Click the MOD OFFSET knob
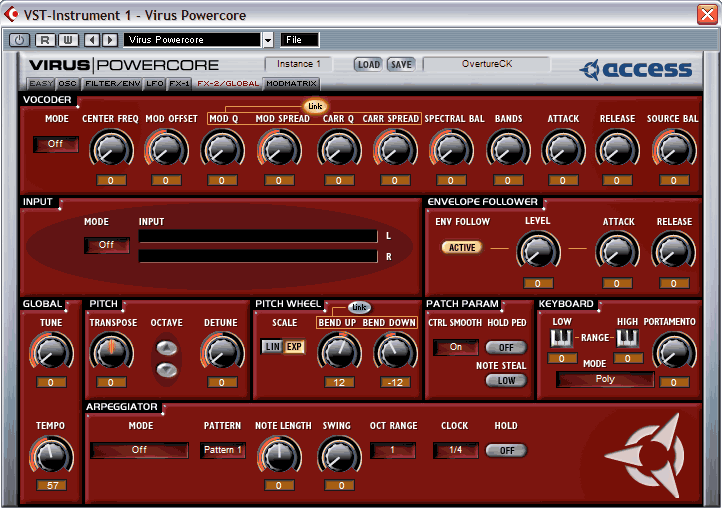722x508 pixels. 166,150
